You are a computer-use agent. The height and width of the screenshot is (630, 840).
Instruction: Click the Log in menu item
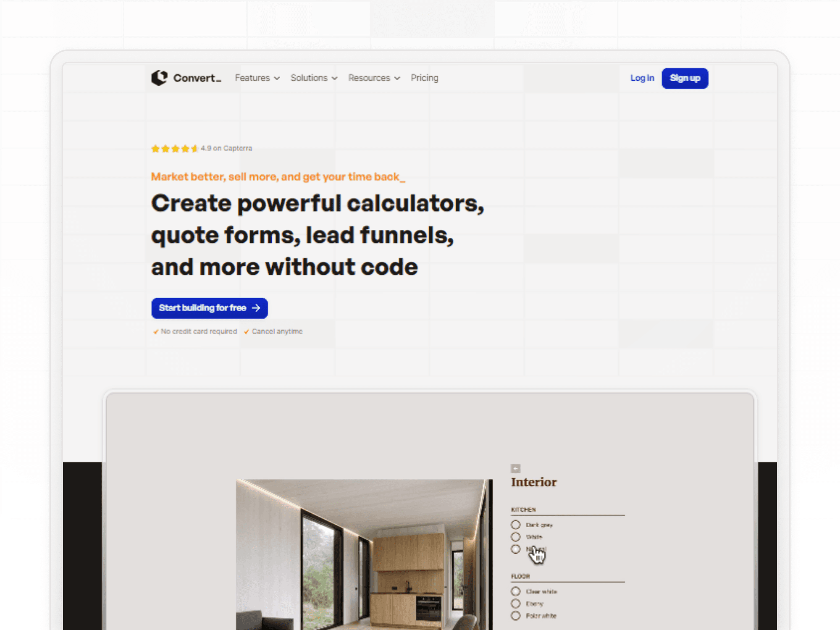pos(642,77)
